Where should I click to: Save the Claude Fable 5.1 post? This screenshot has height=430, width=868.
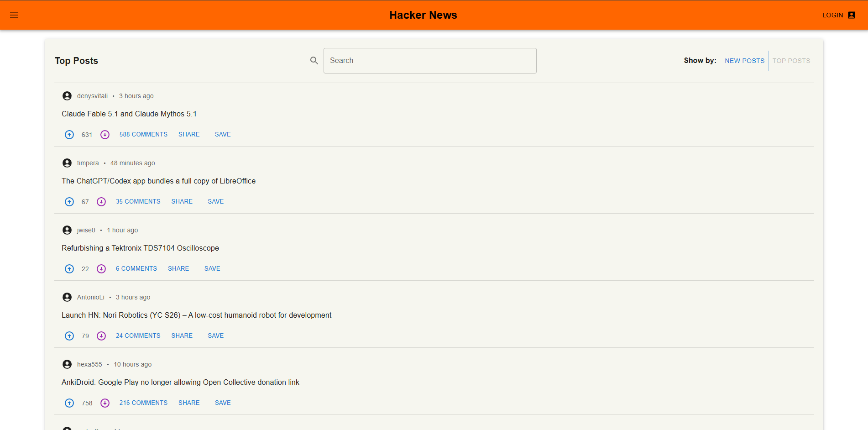pyautogui.click(x=223, y=135)
